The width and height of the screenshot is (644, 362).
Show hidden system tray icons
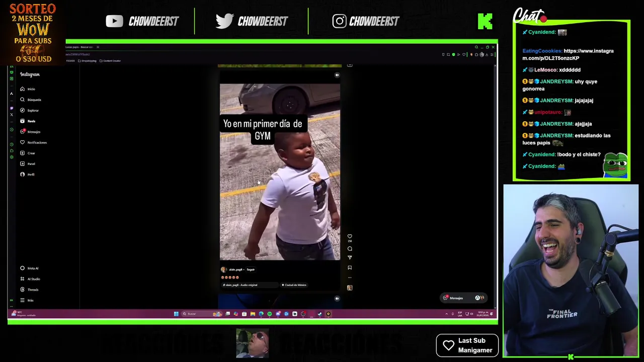tap(446, 314)
